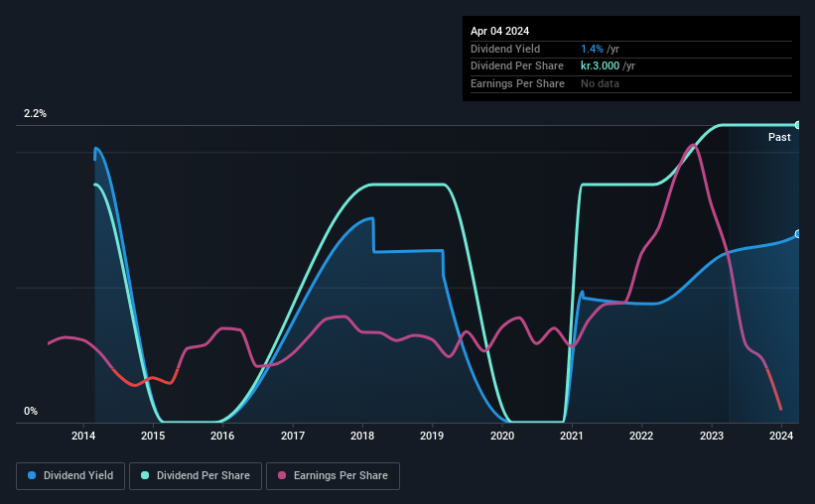The image size is (815, 504).
Task: Click the 2014 x-axis label
Action: [83, 436]
